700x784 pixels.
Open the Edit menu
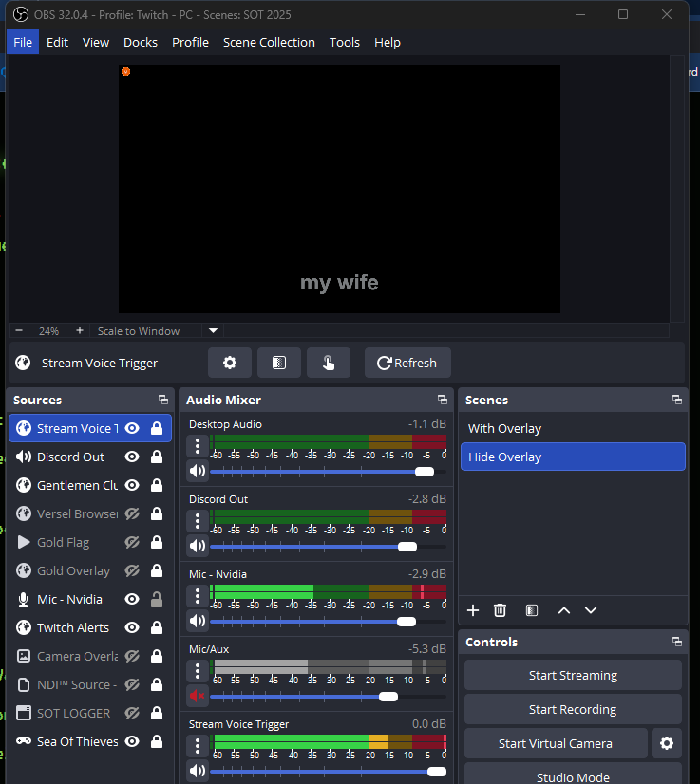(x=58, y=43)
